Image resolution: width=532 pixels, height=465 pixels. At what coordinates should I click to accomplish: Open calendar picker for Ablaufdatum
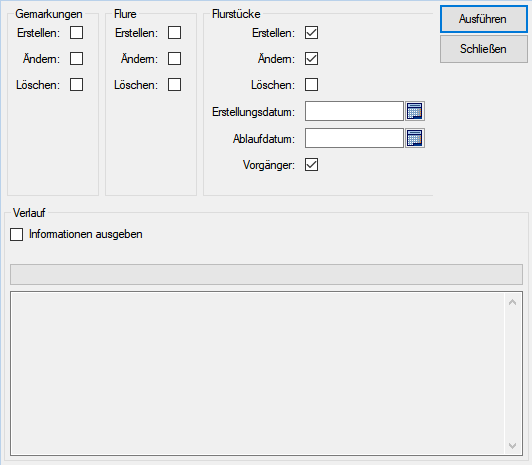pos(415,138)
